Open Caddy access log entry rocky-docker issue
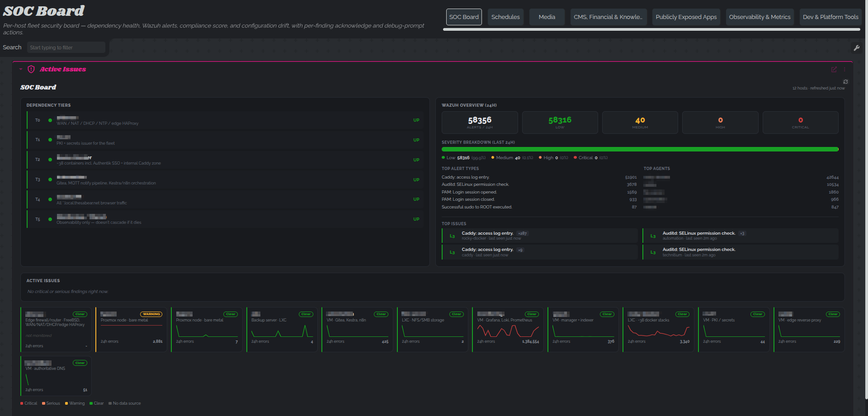Viewport: 868px width, 416px height. tap(540, 236)
